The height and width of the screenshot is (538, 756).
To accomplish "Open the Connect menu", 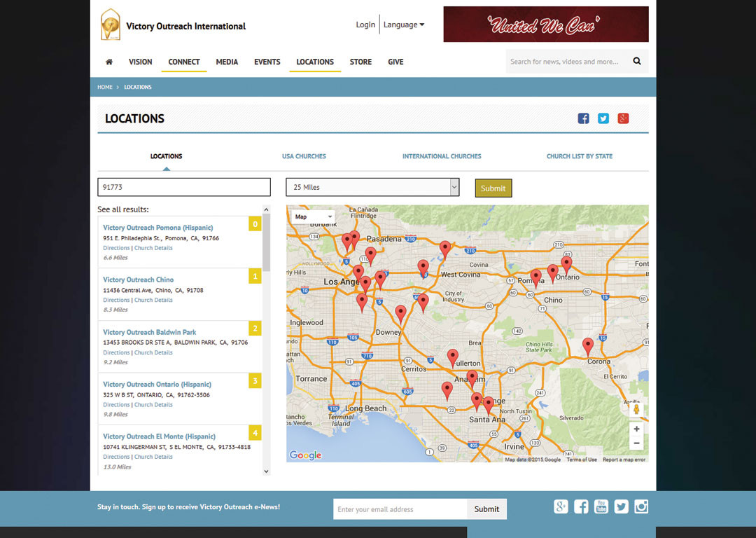I will (183, 62).
